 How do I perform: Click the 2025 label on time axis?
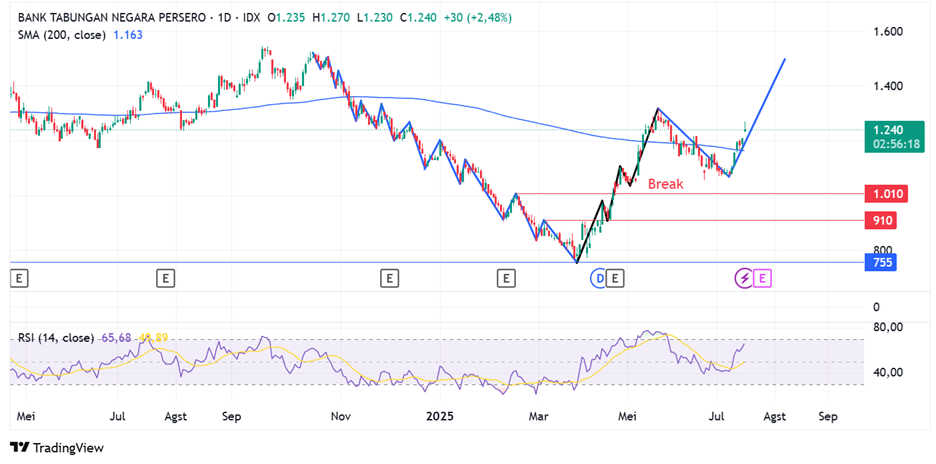click(441, 414)
